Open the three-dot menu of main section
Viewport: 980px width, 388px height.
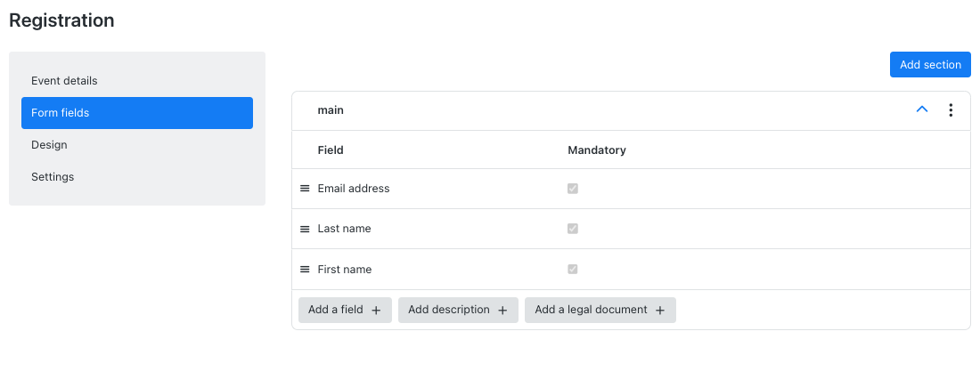[951, 110]
